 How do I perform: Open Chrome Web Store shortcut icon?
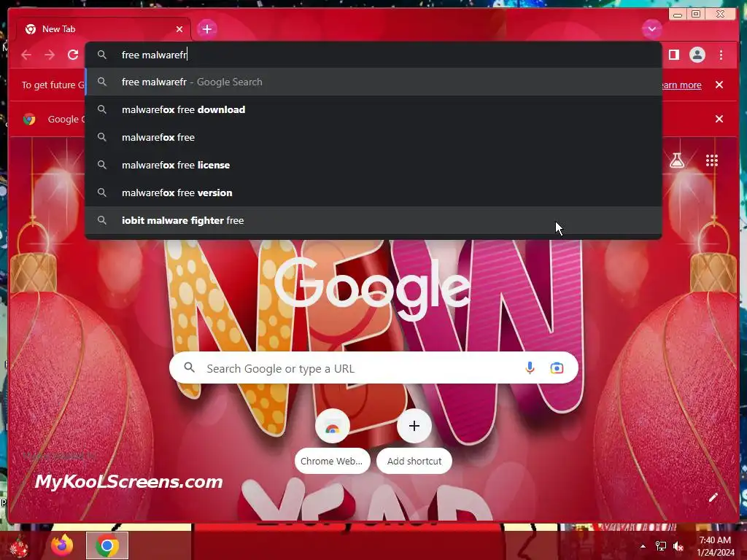tap(333, 426)
